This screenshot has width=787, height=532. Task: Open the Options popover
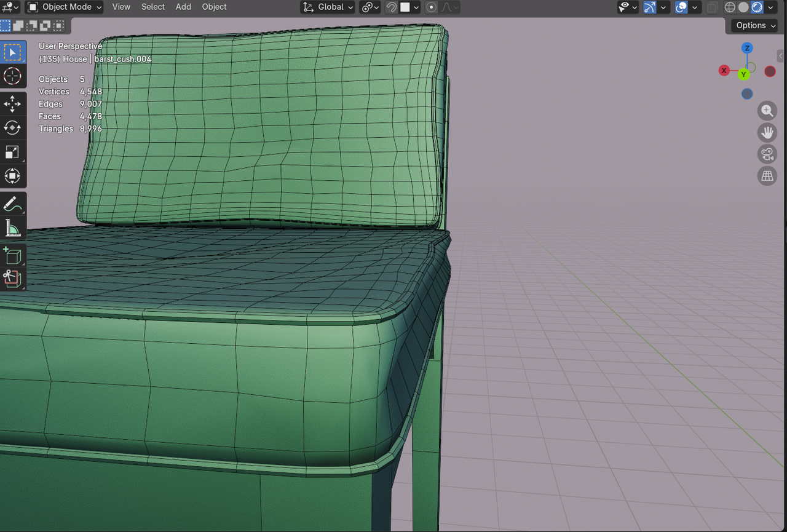(x=755, y=25)
